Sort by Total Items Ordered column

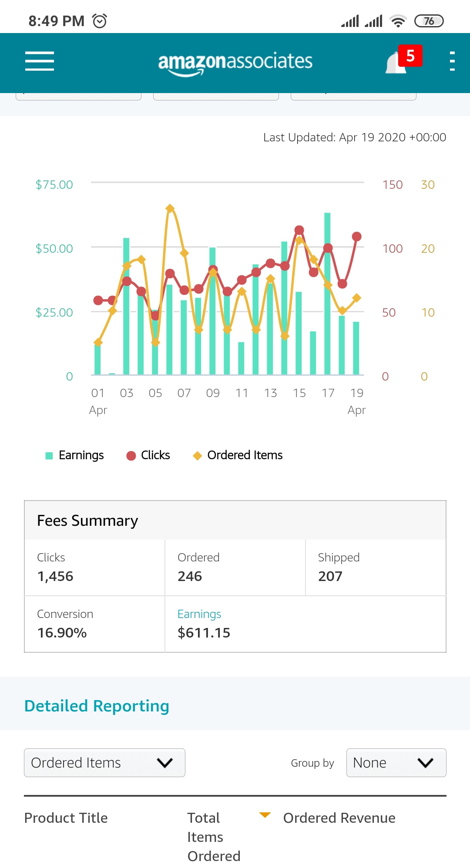pyautogui.click(x=214, y=837)
